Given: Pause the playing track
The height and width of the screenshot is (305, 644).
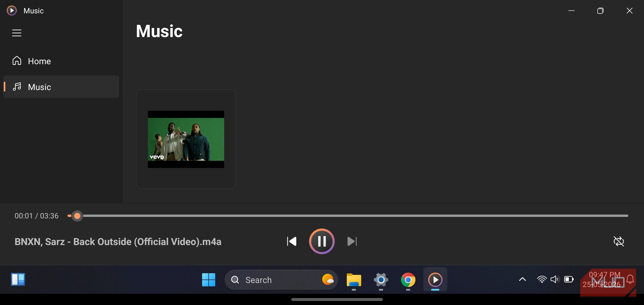Looking at the screenshot, I should 322,241.
